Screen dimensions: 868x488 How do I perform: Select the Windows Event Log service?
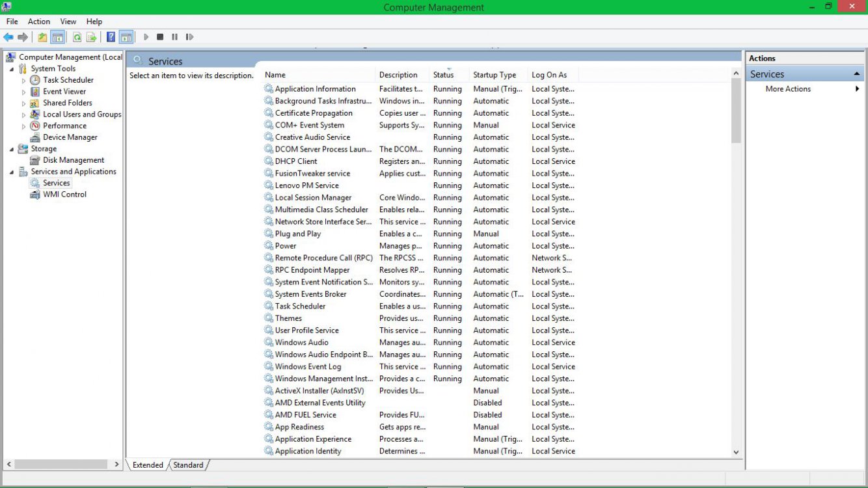click(x=420, y=366)
